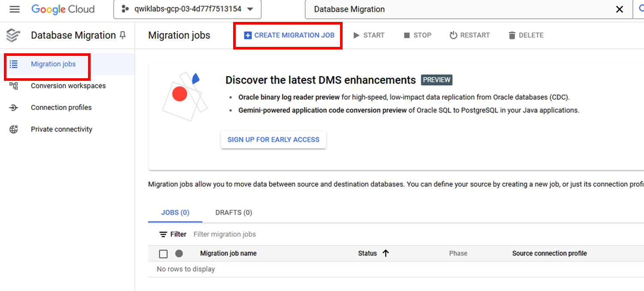Switch to the DRAFTS (0) tab
Image resolution: width=644 pixels, height=291 pixels.
[x=234, y=212]
